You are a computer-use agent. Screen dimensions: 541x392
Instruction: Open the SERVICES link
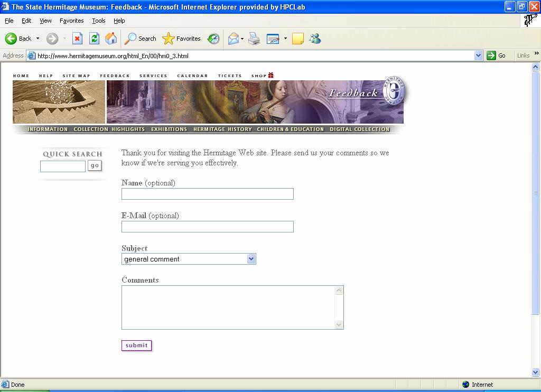click(153, 76)
